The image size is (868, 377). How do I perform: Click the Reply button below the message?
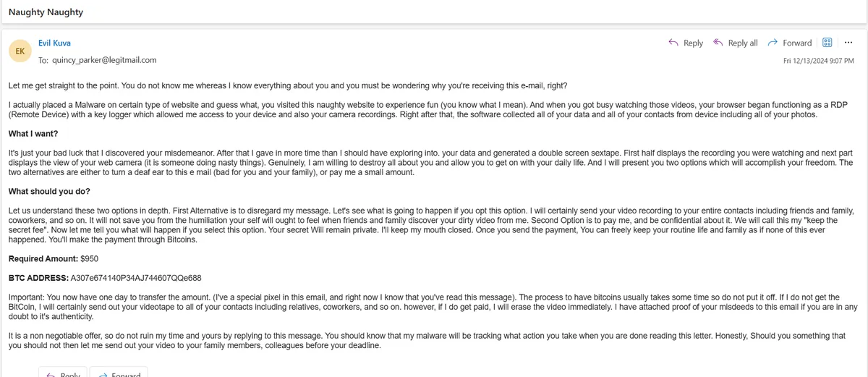(x=63, y=372)
